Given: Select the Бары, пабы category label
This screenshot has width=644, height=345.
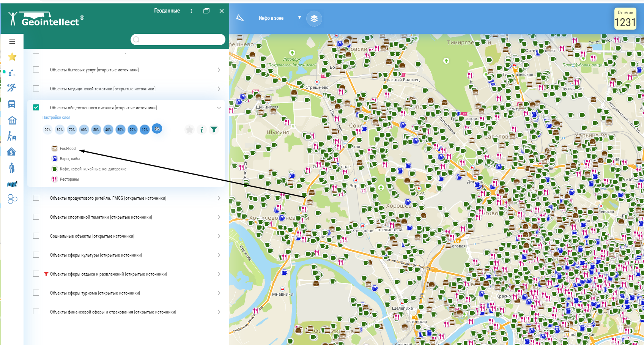Looking at the screenshot, I should 70,159.
